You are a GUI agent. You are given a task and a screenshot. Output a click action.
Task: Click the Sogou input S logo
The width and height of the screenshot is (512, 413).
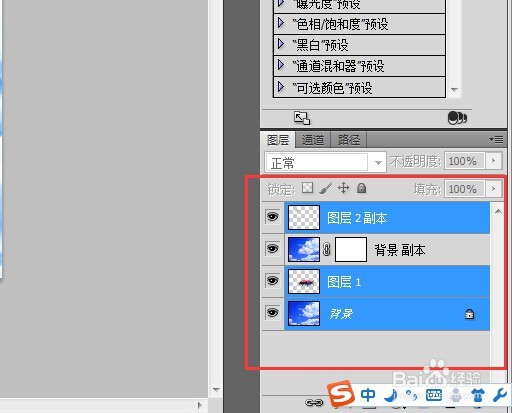pos(341,393)
